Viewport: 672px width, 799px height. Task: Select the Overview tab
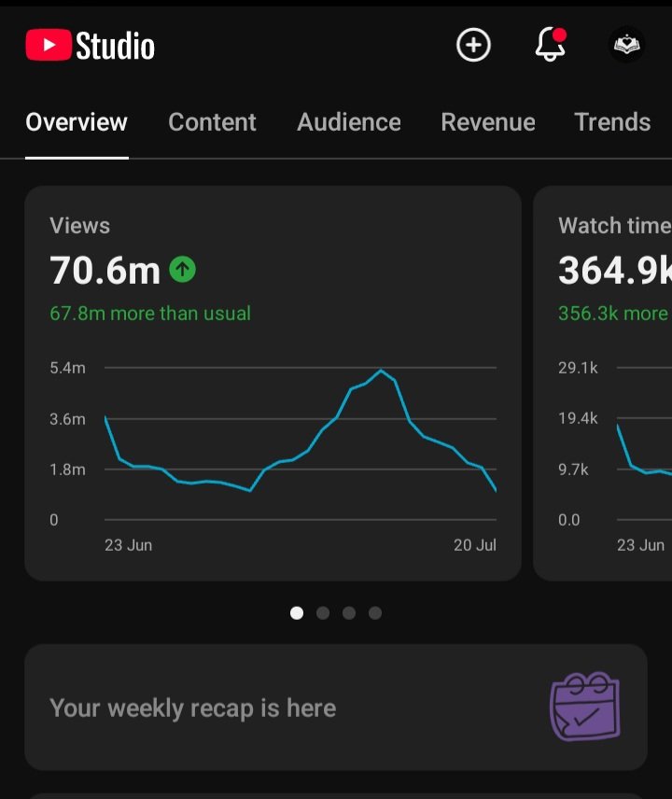[x=77, y=122]
